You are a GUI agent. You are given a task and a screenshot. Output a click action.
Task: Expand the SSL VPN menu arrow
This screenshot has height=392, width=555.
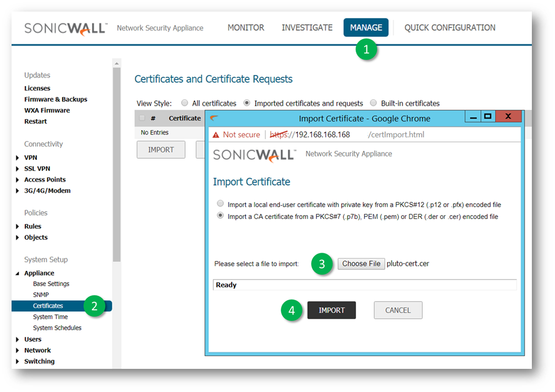19,169
